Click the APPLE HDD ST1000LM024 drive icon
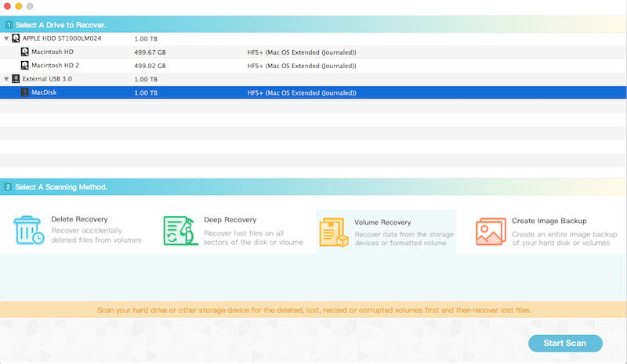627x364 pixels. pyautogui.click(x=16, y=38)
